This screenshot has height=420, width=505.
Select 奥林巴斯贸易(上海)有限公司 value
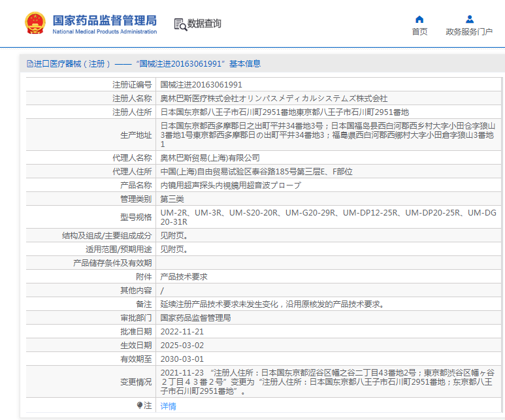(210, 158)
